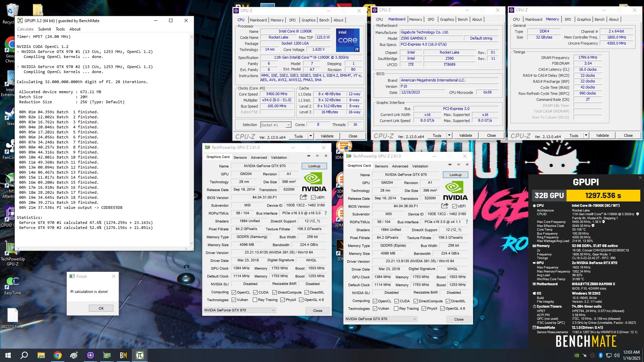Toggle OpenCL checkbox in the Samsung-memory GPU-Z window

click(234, 292)
